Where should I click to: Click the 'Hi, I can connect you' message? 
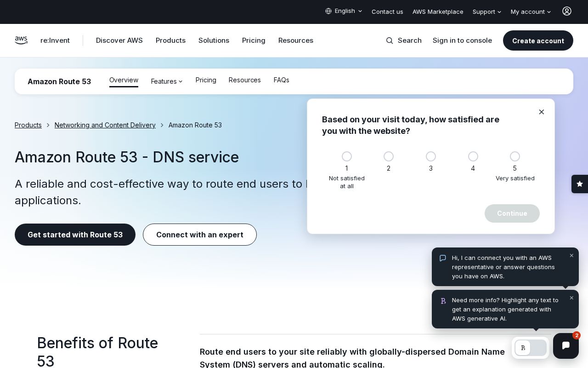pos(503,267)
